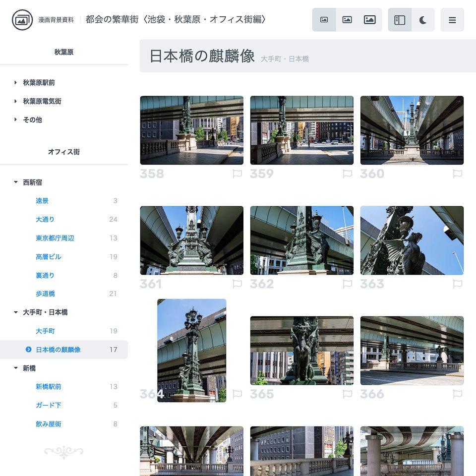Viewport: 476px width, 476px height.
Task: Select the large thumbnail size view icon
Action: point(370,19)
